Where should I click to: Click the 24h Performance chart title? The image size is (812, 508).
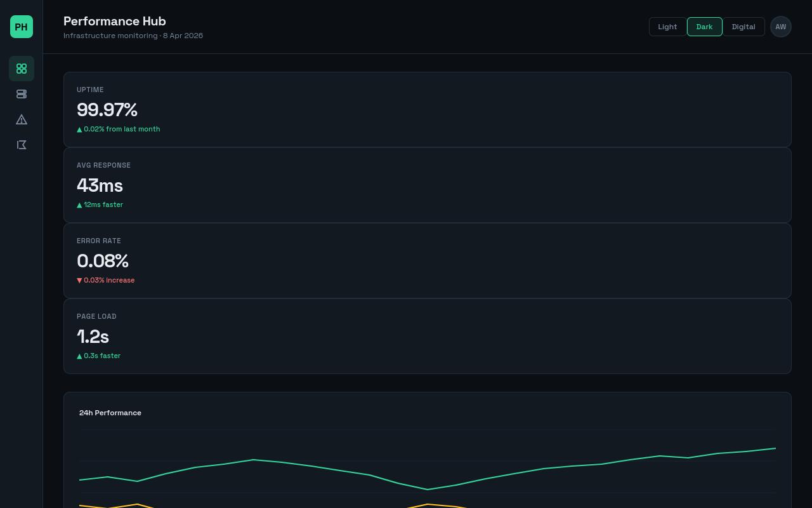(x=110, y=413)
